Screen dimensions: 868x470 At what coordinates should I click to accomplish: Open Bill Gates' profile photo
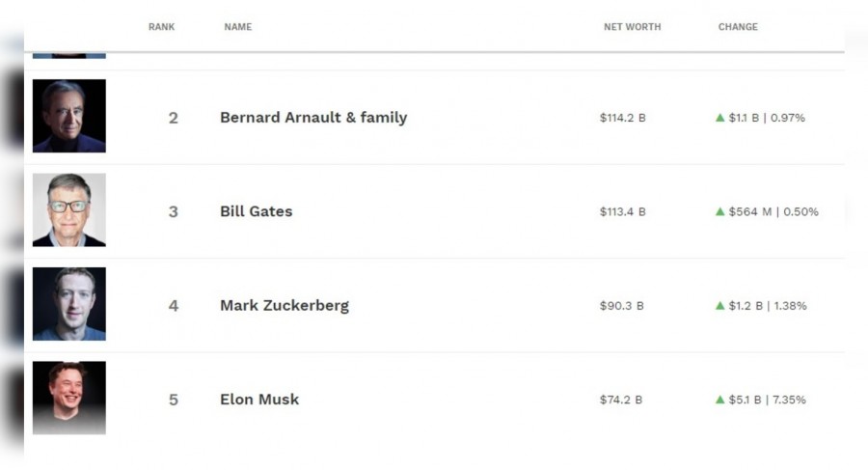click(x=69, y=210)
